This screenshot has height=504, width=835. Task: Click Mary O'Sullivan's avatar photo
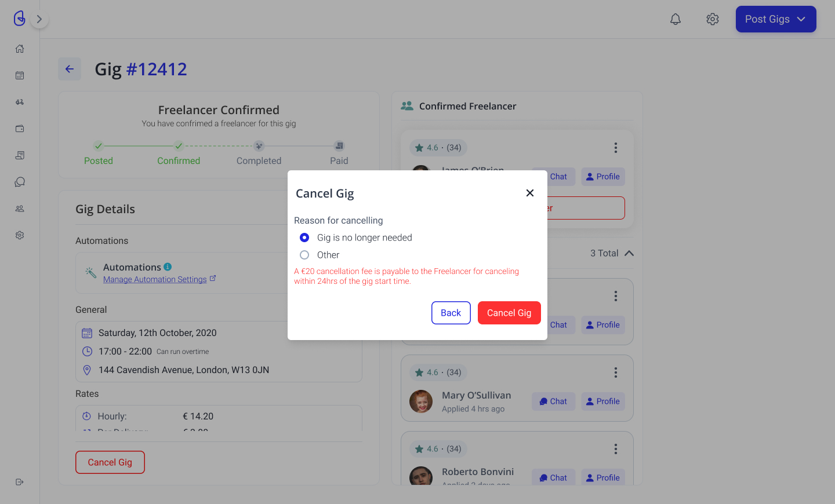421,401
